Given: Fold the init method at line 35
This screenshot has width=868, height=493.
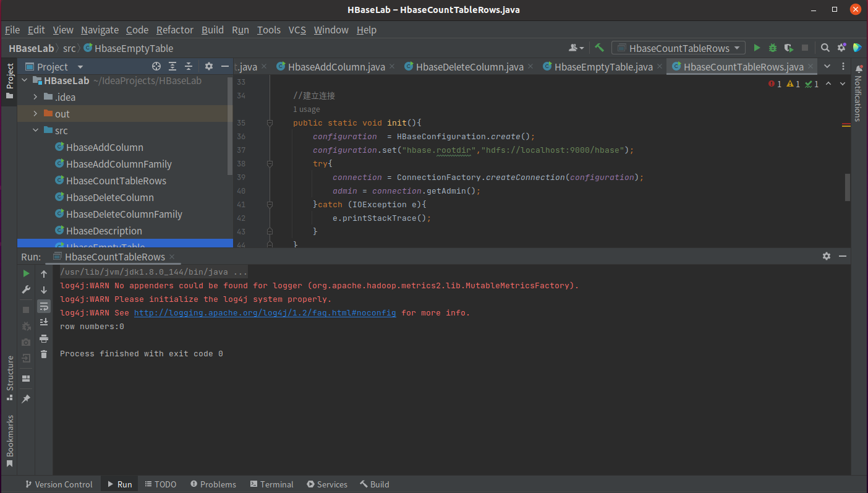Looking at the screenshot, I should pos(270,123).
